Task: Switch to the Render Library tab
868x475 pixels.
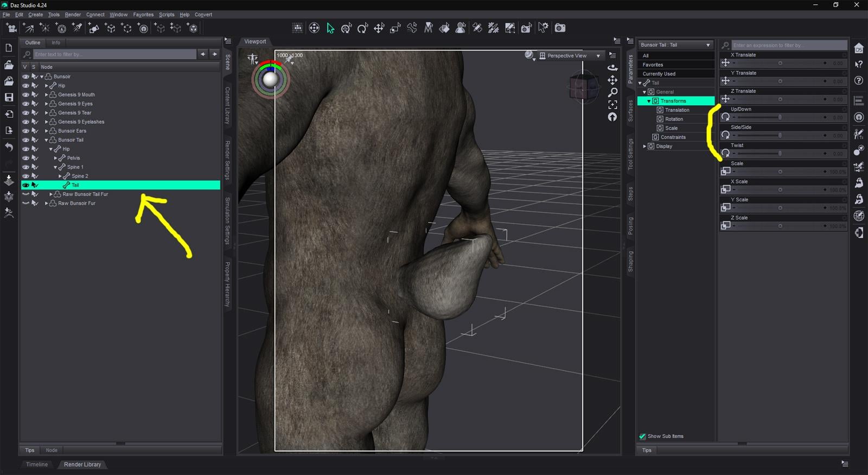Action: click(x=82, y=464)
